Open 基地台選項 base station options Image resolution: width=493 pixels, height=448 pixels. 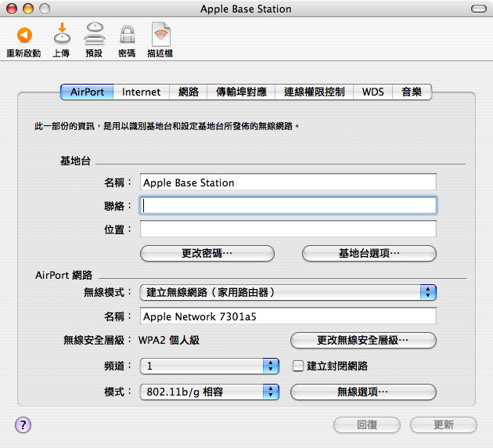click(369, 253)
